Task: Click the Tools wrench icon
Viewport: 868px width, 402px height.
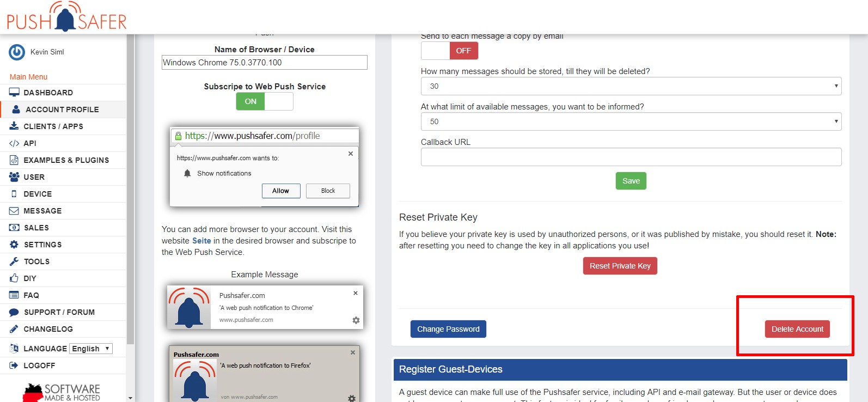Action: tap(14, 261)
